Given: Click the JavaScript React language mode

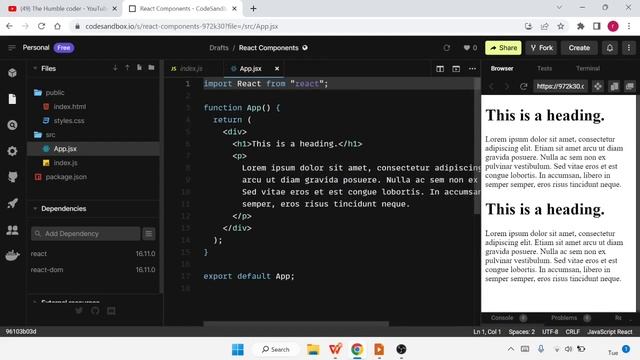Looking at the screenshot, I should (609, 332).
